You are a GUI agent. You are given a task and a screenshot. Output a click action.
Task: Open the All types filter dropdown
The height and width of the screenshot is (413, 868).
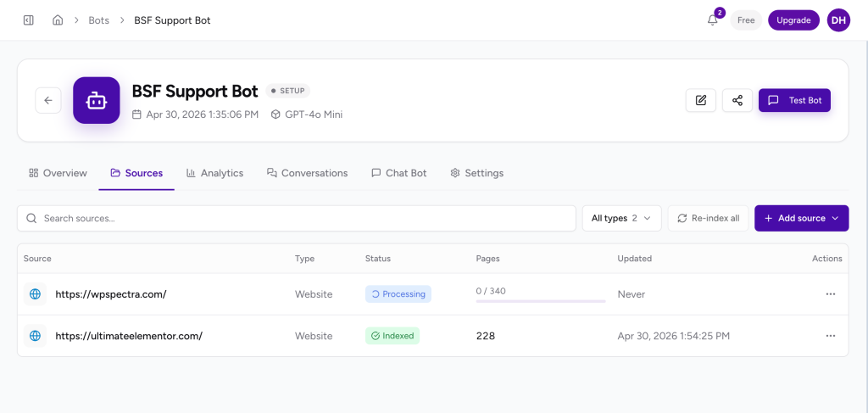click(622, 218)
